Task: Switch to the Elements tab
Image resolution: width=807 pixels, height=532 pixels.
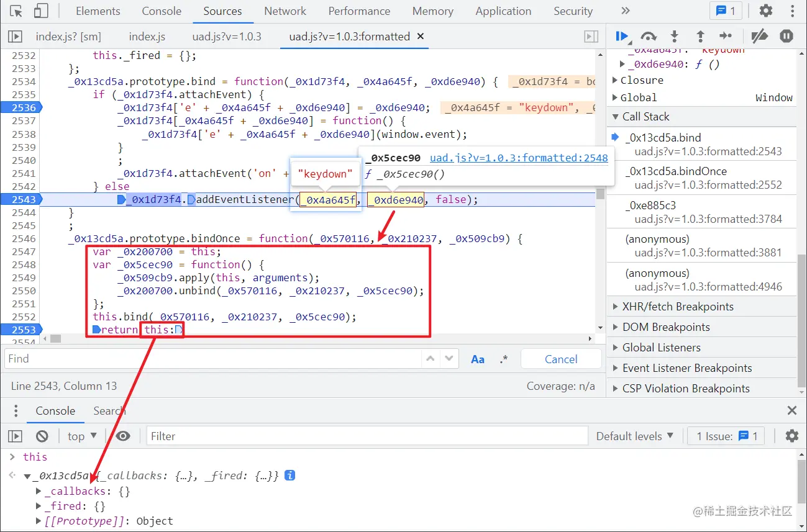Action: [x=98, y=11]
